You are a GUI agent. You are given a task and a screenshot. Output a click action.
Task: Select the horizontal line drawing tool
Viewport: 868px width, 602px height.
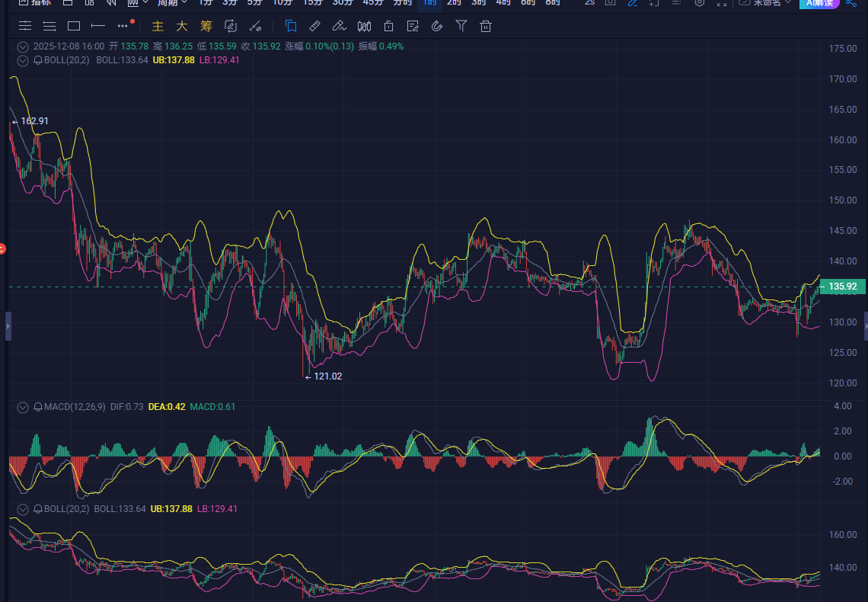(97, 27)
